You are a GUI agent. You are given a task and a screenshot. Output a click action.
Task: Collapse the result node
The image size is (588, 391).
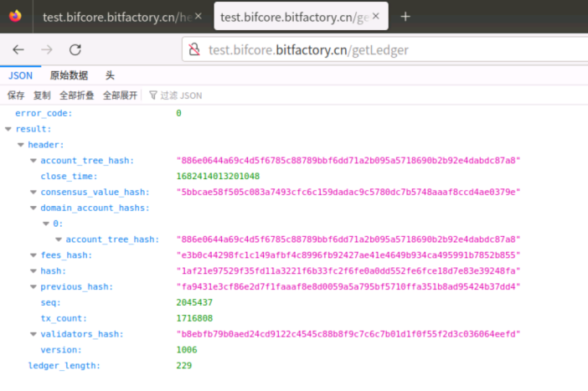point(8,129)
